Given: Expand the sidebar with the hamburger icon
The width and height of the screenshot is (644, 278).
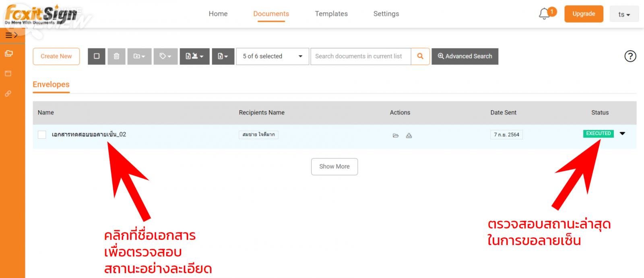Looking at the screenshot, I should [x=11, y=35].
